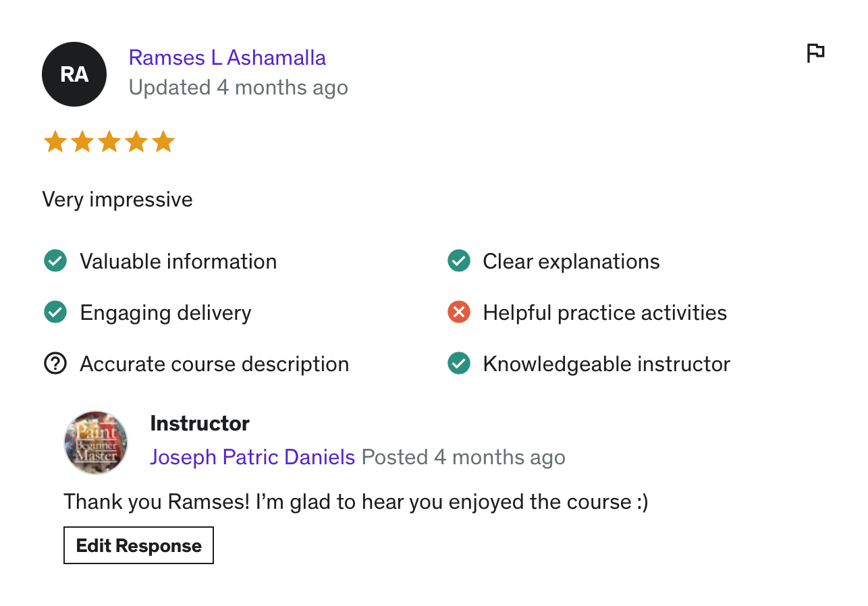Click the 'Accurate course description' label
Viewport: 868px width, 606px height.
tap(214, 364)
